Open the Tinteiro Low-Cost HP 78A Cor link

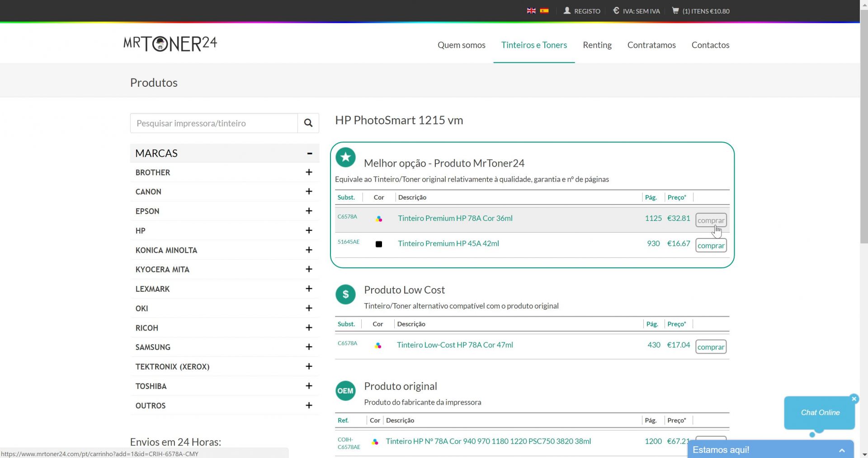(x=455, y=345)
